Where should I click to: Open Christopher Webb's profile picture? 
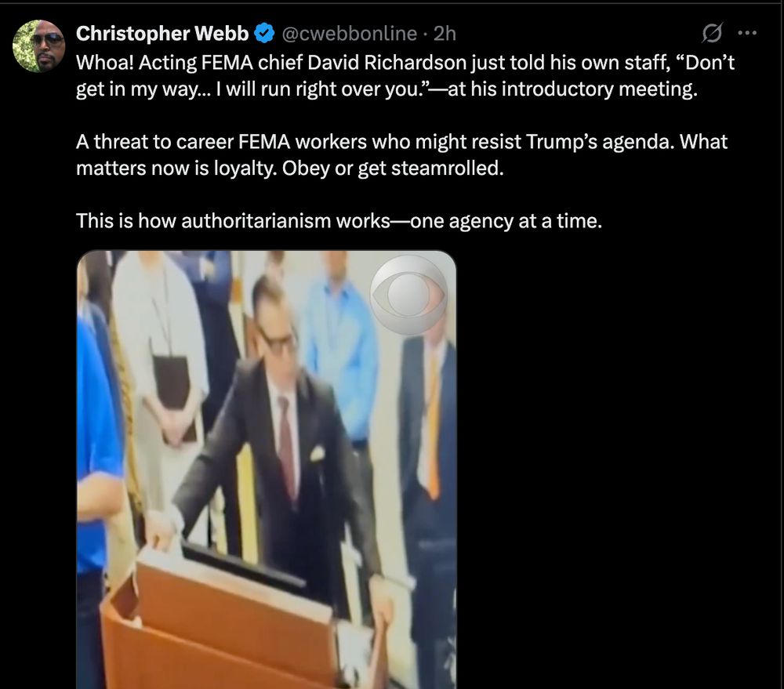click(38, 46)
